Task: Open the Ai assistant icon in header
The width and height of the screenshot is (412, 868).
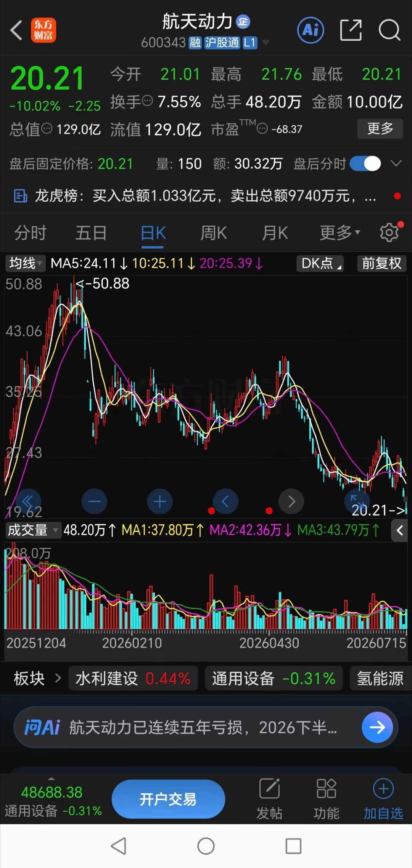Action: click(x=311, y=30)
